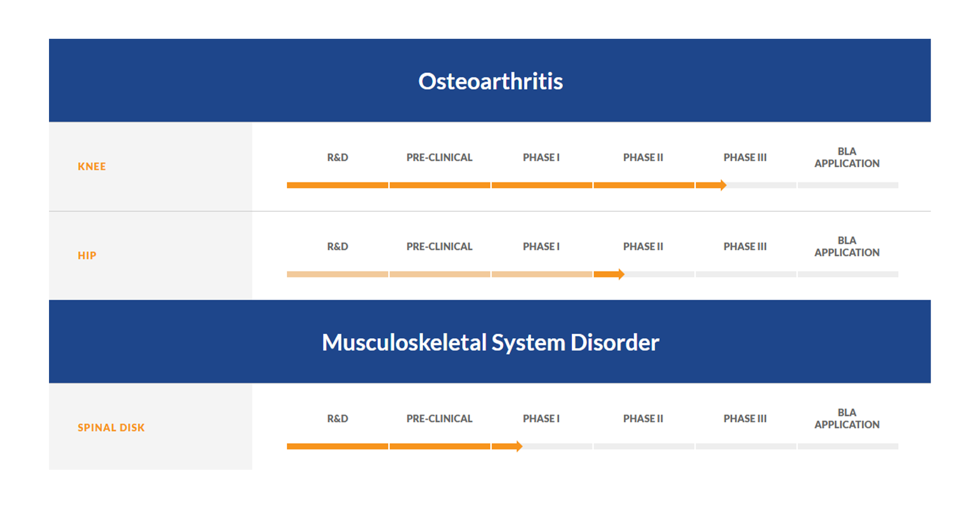Viewport: 980px width, 506px height.
Task: Click Knee R&D orange progress segment
Action: [x=337, y=185]
